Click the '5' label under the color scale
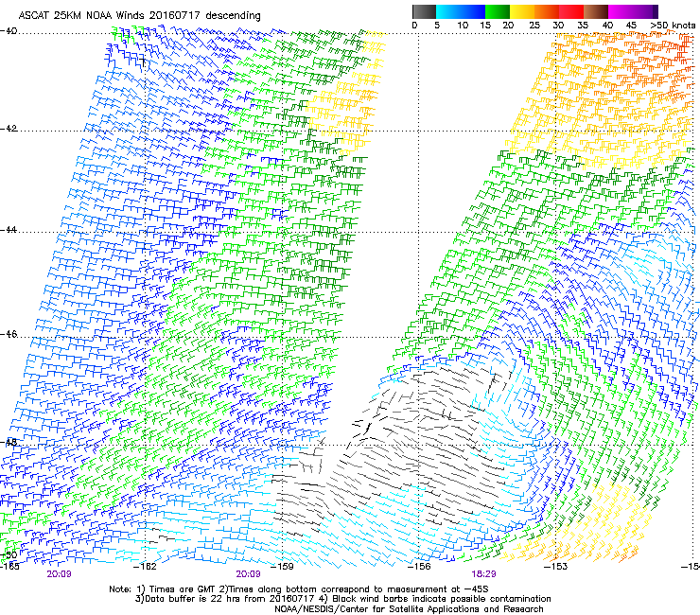700x615 pixels. pos(437,26)
